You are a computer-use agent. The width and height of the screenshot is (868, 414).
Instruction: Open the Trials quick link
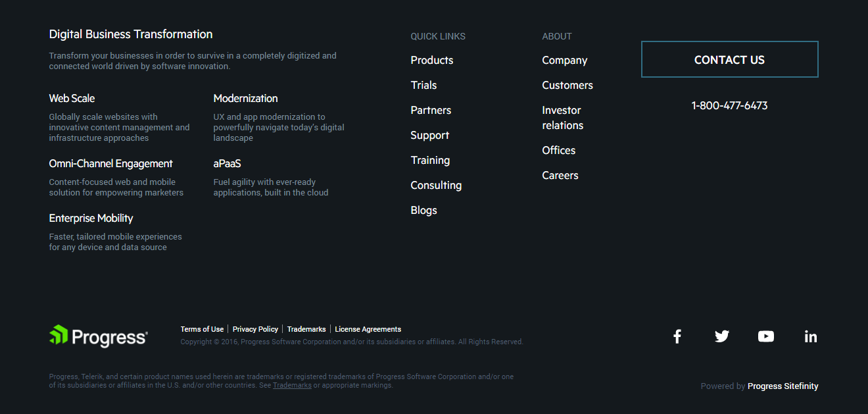click(x=423, y=85)
